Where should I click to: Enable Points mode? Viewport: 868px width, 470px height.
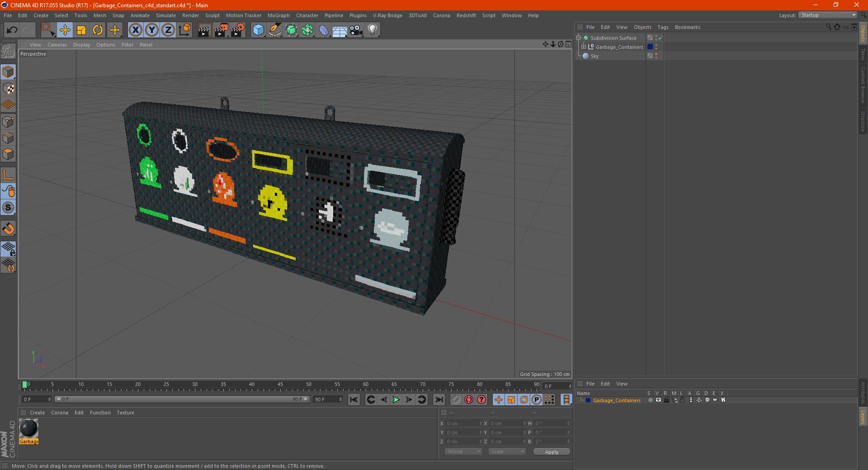tap(9, 122)
